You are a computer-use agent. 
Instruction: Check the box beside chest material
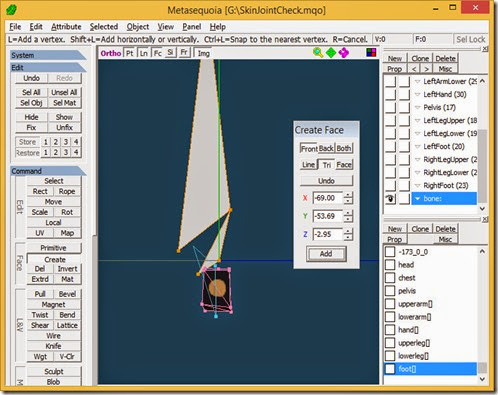coord(390,278)
